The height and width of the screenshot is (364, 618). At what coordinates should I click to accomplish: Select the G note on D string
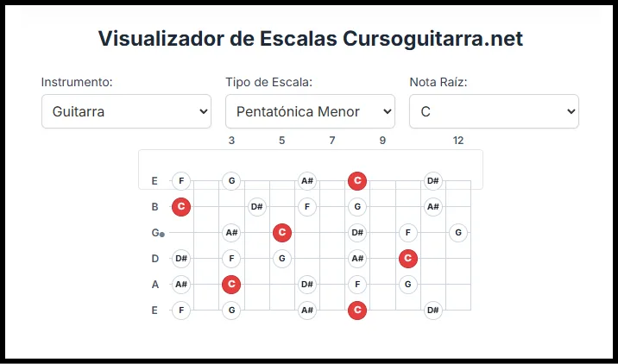pos(281,258)
